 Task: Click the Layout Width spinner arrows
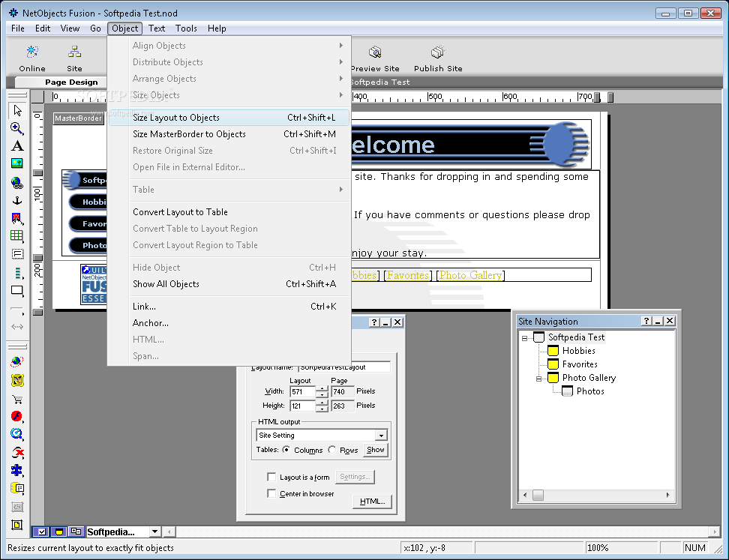(x=322, y=392)
